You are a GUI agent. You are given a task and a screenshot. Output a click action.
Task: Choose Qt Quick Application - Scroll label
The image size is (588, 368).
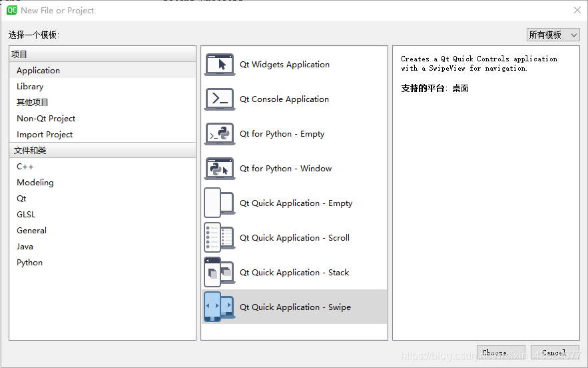coord(295,238)
